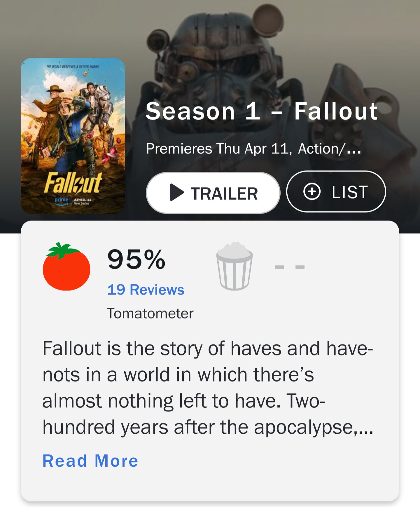Expand the truncated genre ellipsis after Action/
The height and width of the screenshot is (520, 420).
tap(354, 149)
